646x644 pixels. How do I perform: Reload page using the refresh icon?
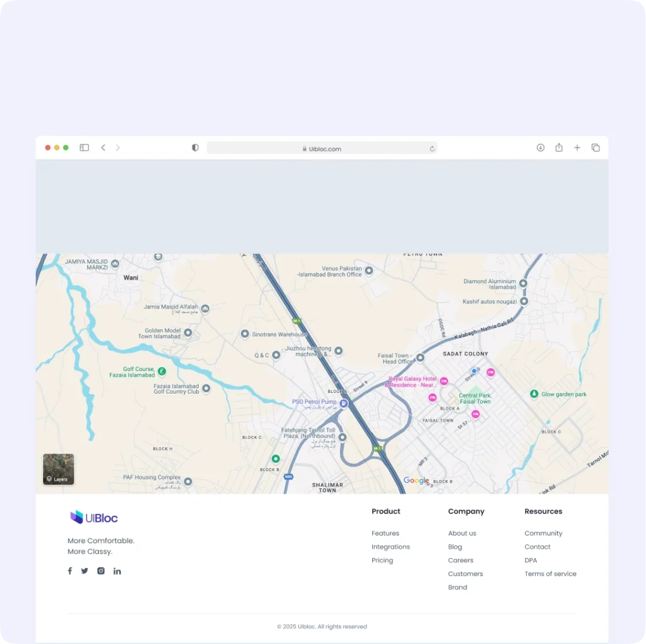click(x=432, y=149)
